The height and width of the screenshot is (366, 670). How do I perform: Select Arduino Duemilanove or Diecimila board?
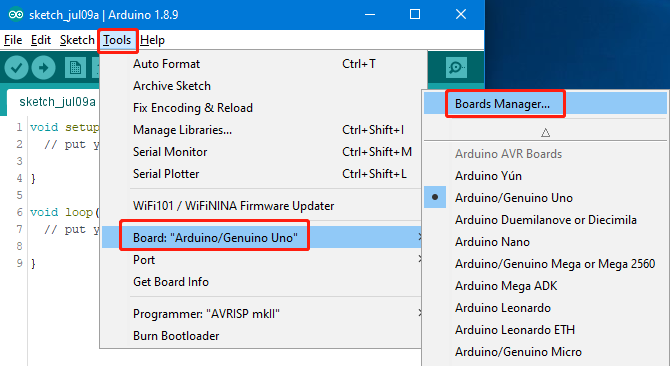click(x=545, y=220)
